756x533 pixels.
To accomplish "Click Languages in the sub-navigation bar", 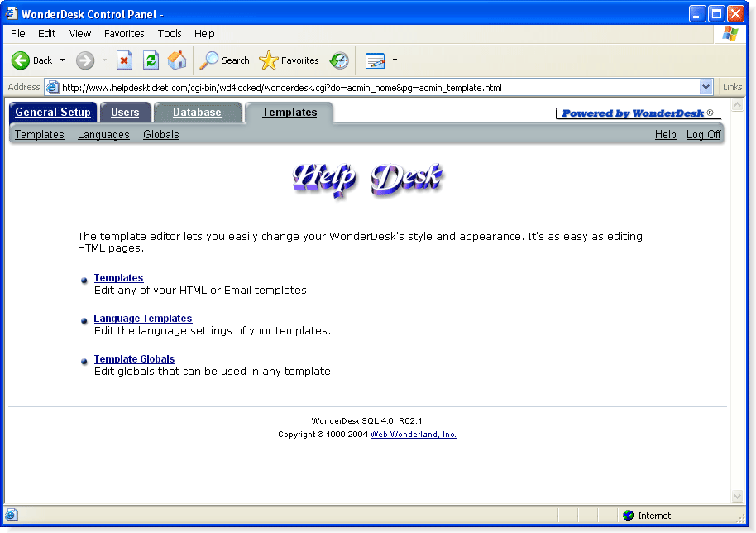I will tap(103, 135).
